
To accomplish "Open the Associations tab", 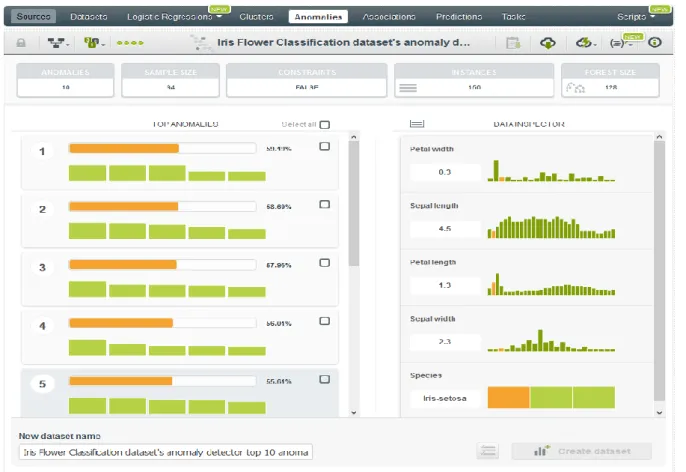I will coord(389,17).
